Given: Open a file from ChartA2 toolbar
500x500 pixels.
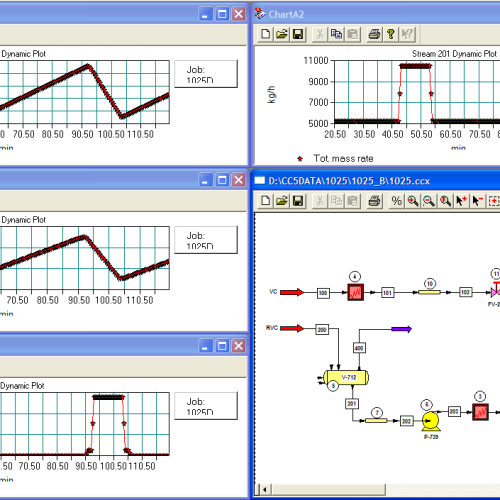Looking at the screenshot, I should (282, 34).
